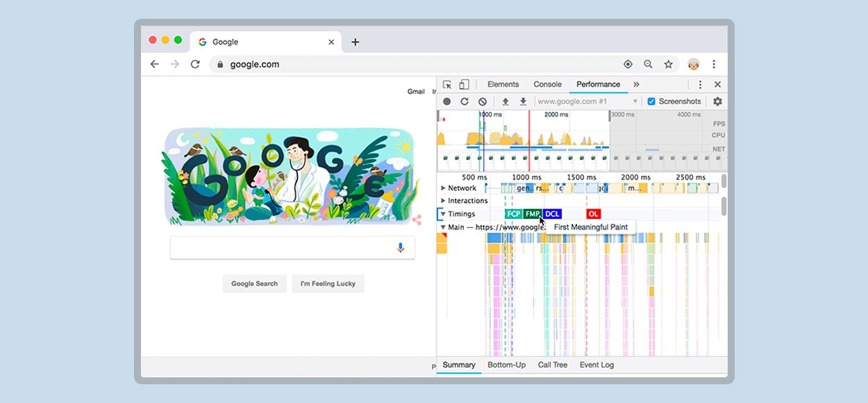Open the Bottom-Up tab
Screen dimensions: 868x403
506,365
